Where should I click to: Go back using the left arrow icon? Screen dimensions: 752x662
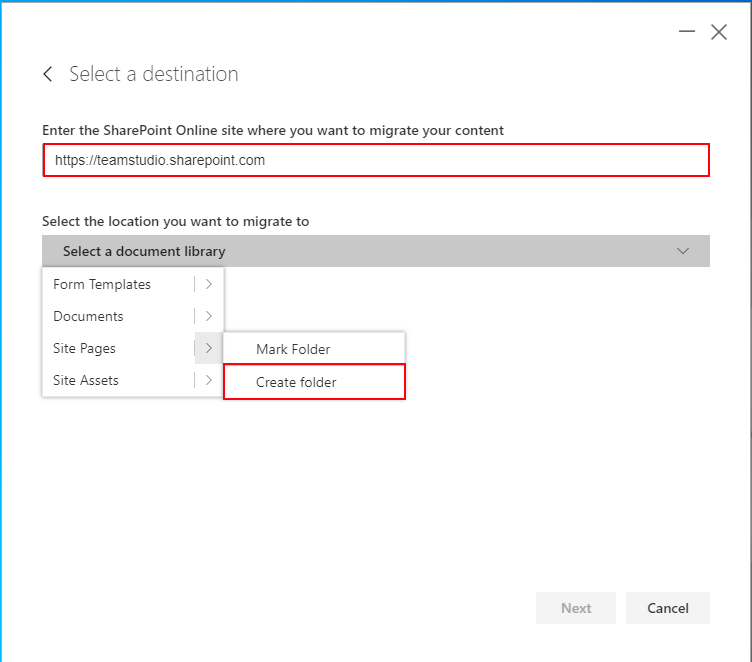(x=47, y=74)
